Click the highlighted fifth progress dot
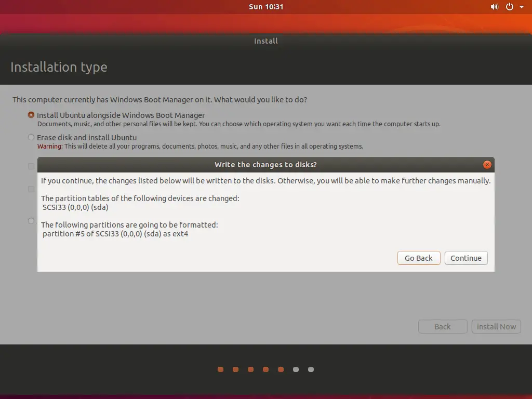This screenshot has width=532, height=399. pyautogui.click(x=281, y=369)
